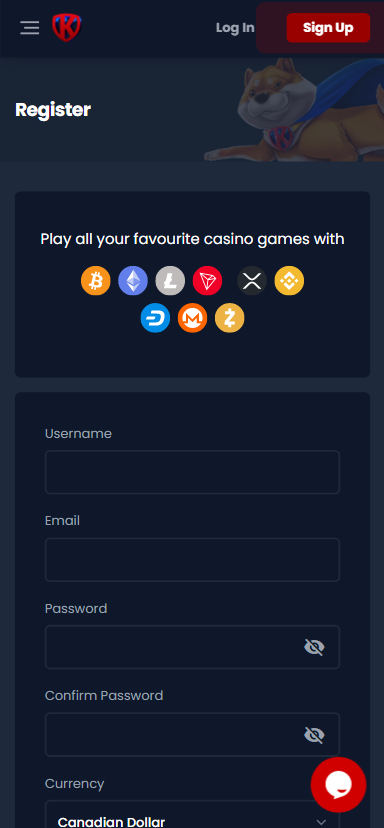The width and height of the screenshot is (384, 828).
Task: Select the blue Dash coin icon
Action: pos(155,318)
